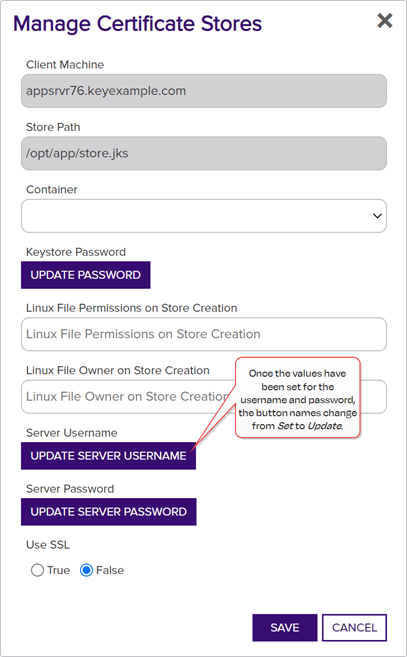Click the Update Password button

pos(86,275)
